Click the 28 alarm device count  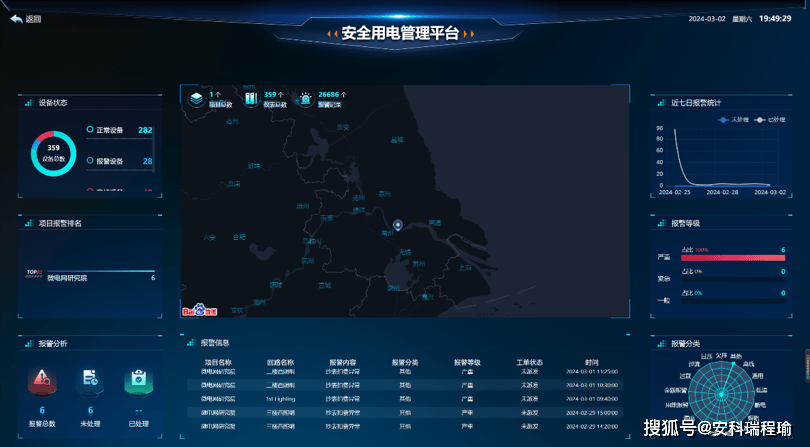tap(148, 161)
